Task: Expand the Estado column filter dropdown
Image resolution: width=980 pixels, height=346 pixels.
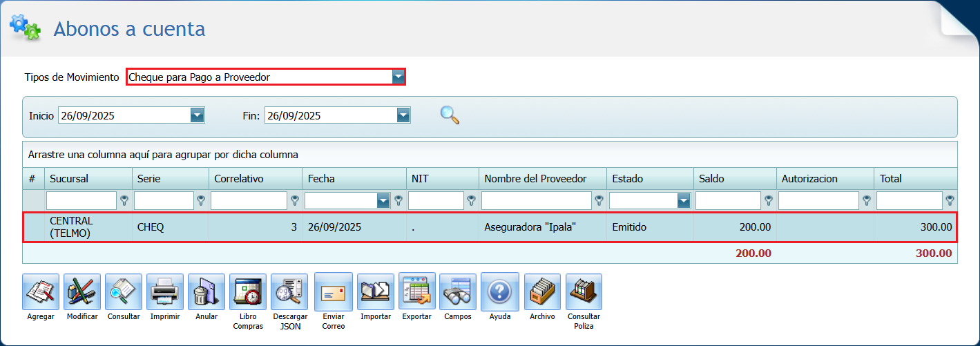Action: tap(684, 201)
